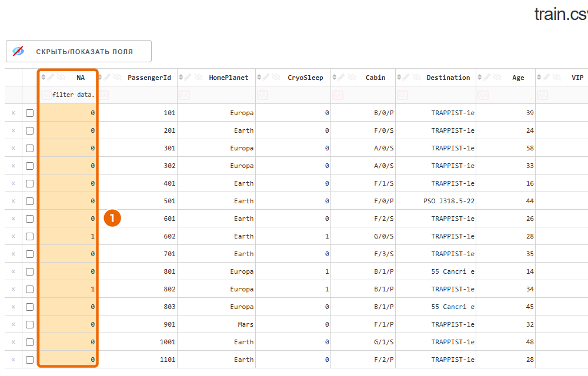Hide the Cabin column using eye icon
588x376 pixels.
(x=352, y=78)
